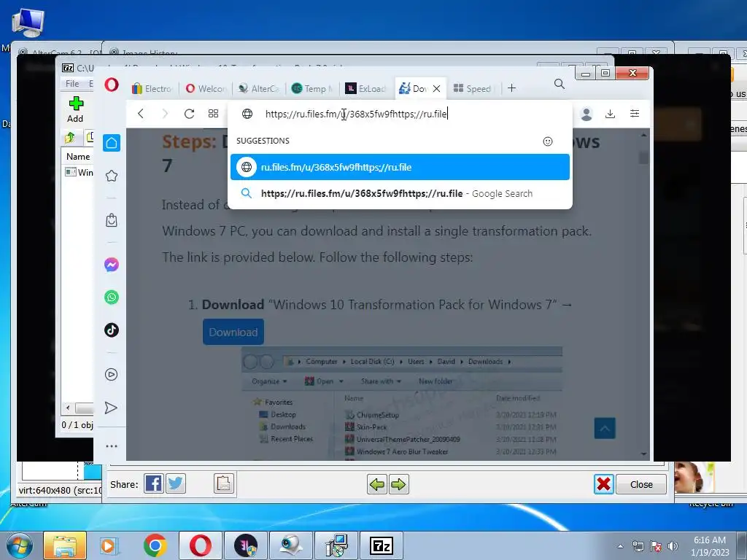Click the clipboard copy icon beside share buttons
747x560 pixels.
[x=224, y=484]
